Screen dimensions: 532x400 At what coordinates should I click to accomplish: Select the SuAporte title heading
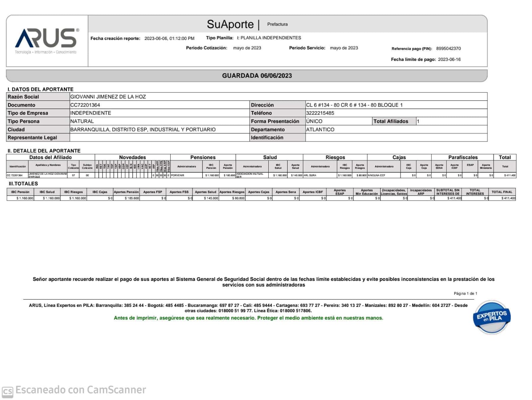[x=230, y=24]
